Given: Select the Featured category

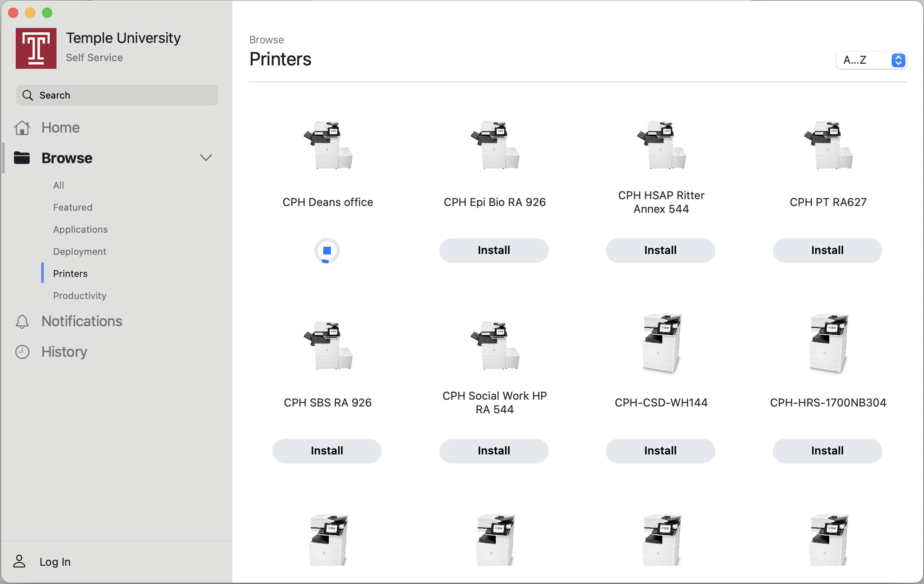Looking at the screenshot, I should click(x=73, y=207).
